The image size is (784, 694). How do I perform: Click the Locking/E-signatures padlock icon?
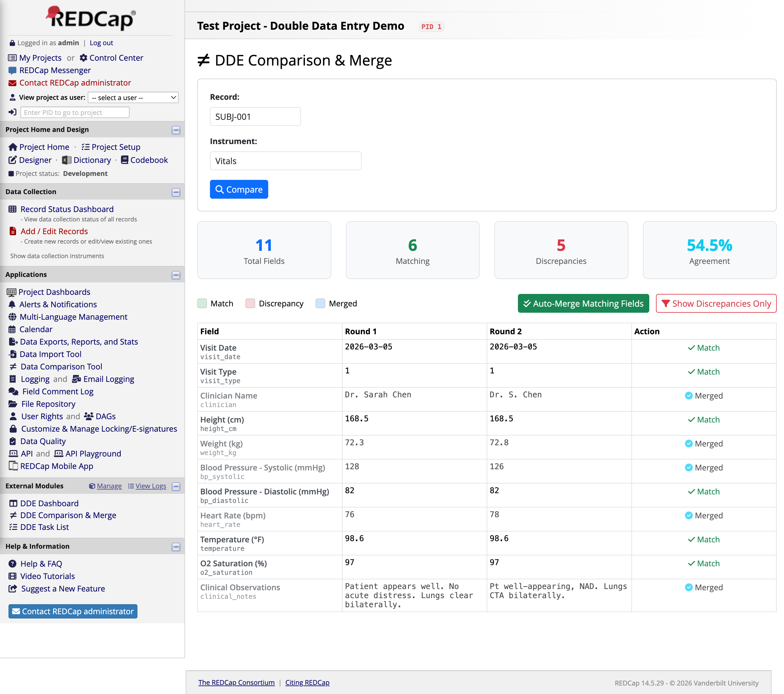[x=13, y=429]
